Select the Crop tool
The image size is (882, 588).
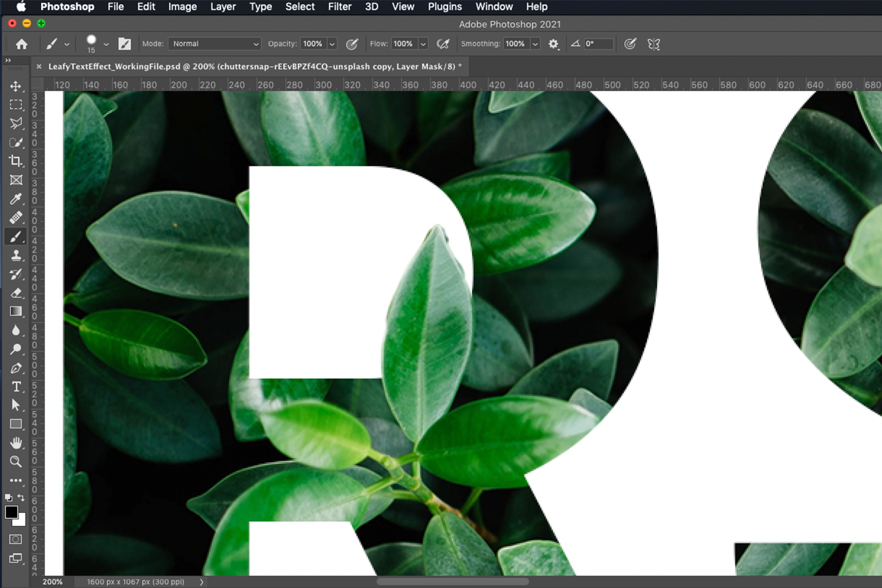tap(16, 161)
